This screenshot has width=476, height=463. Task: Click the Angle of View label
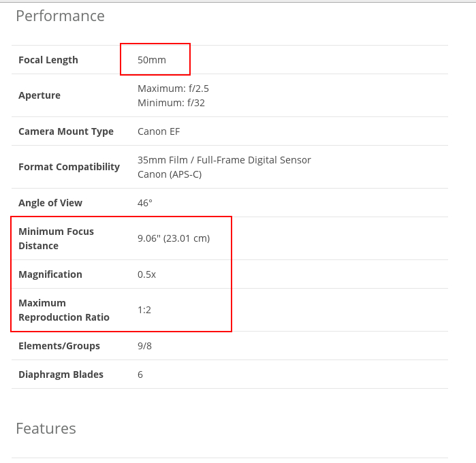pyautogui.click(x=50, y=203)
